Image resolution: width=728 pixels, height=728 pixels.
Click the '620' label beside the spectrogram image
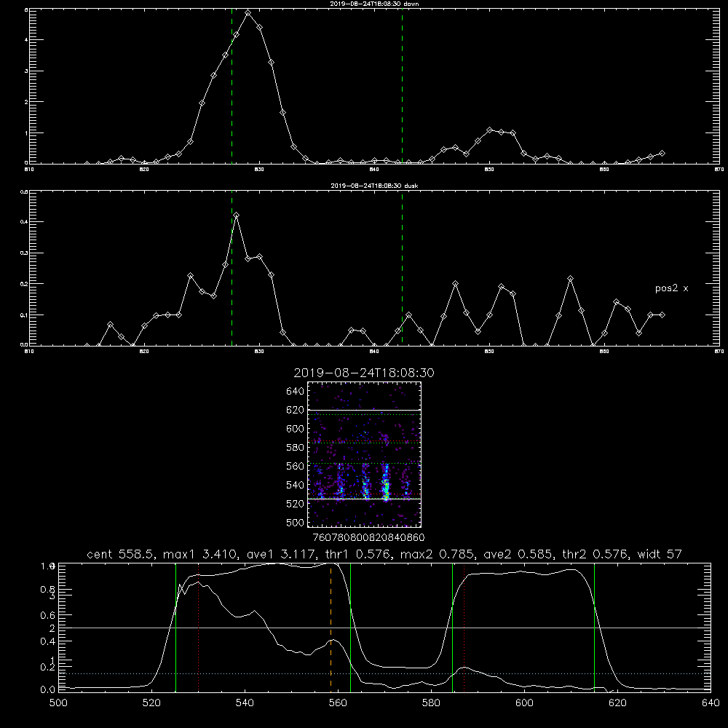tap(296, 410)
